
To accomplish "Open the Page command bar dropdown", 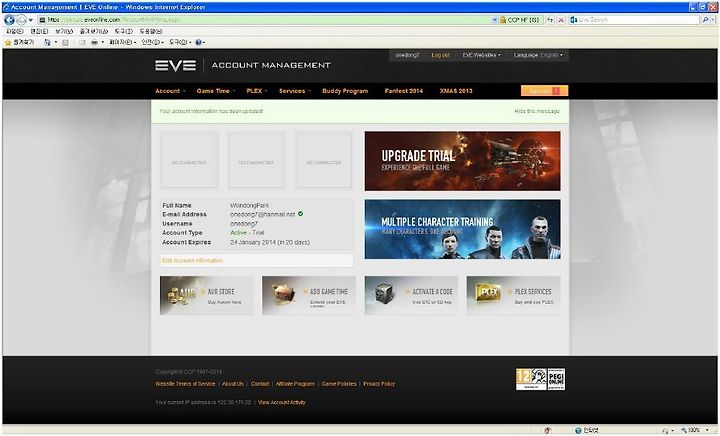I will point(122,42).
